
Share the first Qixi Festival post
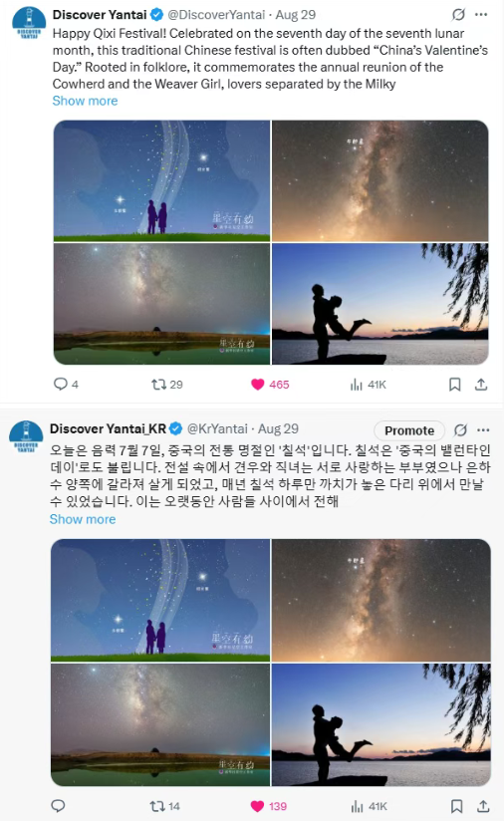(481, 385)
